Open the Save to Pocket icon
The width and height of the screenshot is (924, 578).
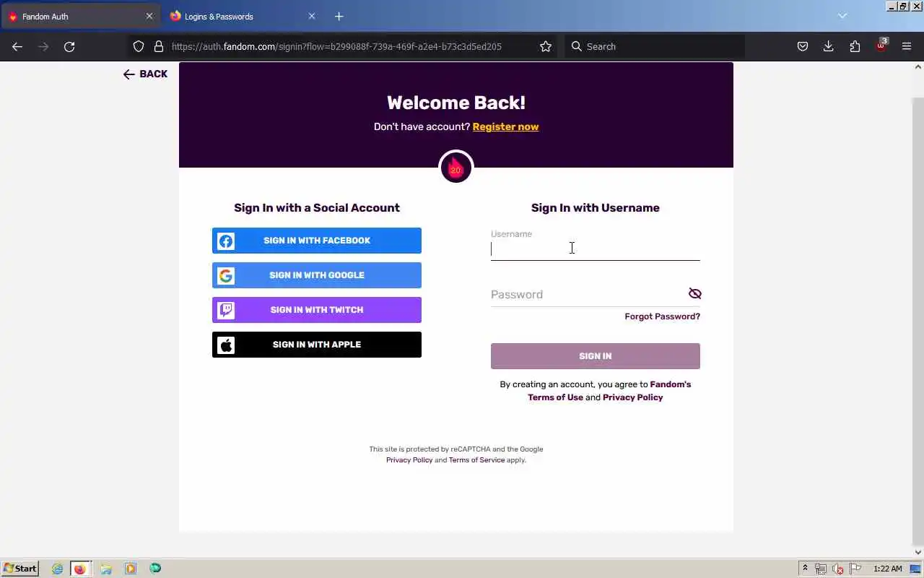803,46
